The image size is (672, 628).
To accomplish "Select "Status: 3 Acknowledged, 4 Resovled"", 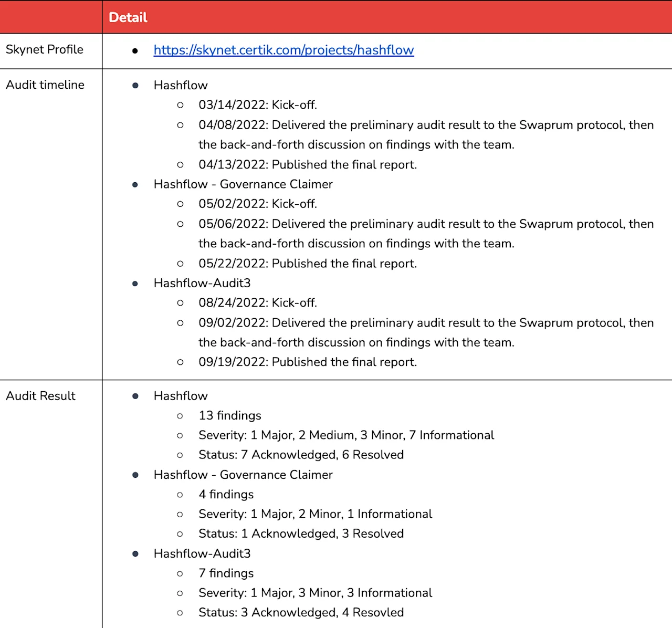I will [301, 612].
